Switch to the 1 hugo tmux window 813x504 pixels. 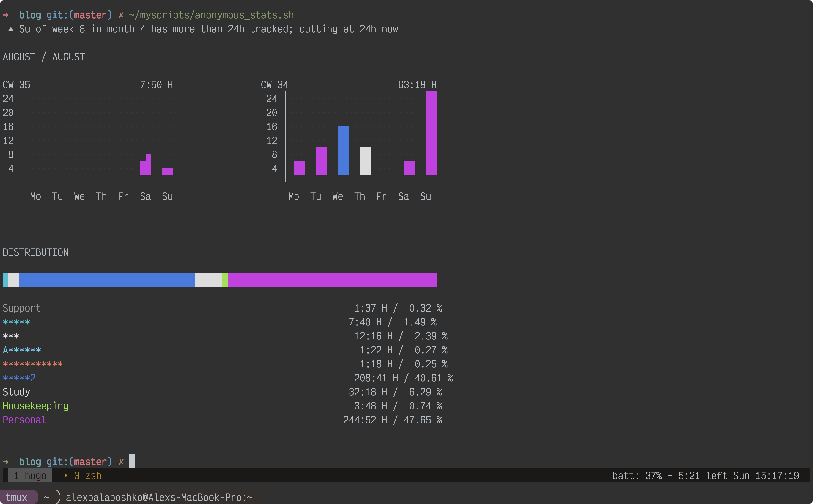(x=30, y=476)
